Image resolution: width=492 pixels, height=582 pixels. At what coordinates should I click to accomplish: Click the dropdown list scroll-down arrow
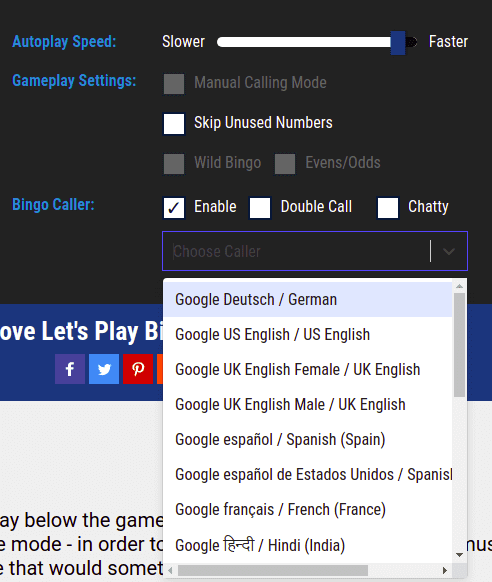459,555
